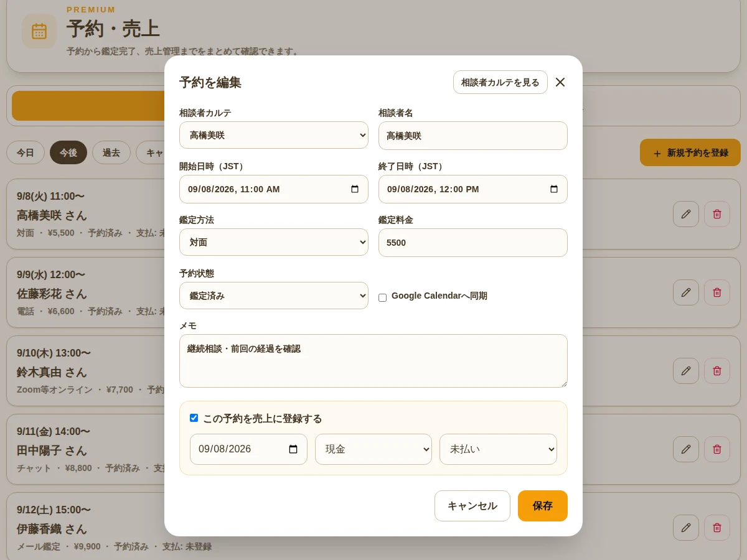This screenshot has height=560, width=747.
Task: Click 相談者カルテを見る button
Action: pyautogui.click(x=500, y=82)
